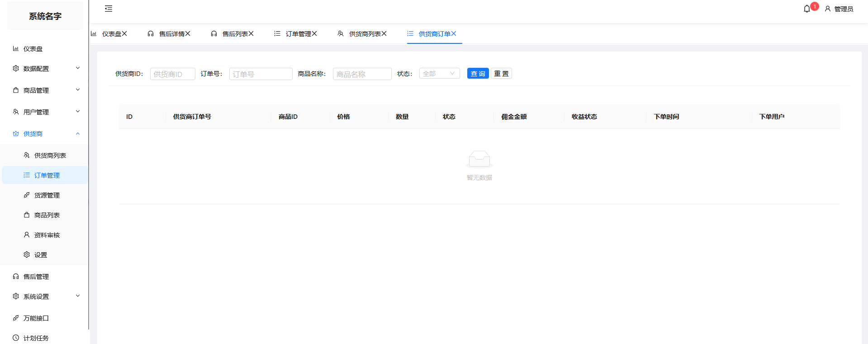This screenshot has height=344, width=868.
Task: Close the 售后详情 tab
Action: (188, 34)
